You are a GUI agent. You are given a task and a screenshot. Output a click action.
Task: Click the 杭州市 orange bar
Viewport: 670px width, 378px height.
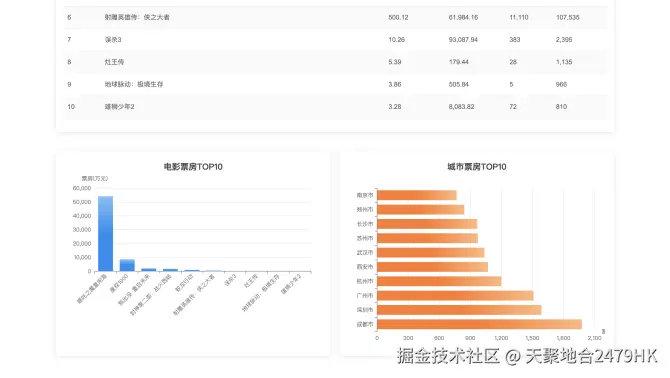(x=439, y=281)
